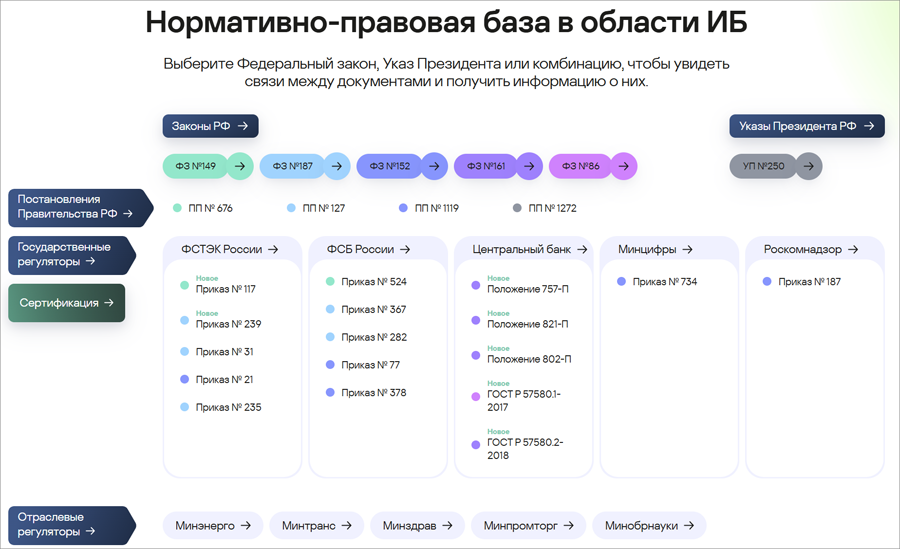
Task: Open Постановления Правительства РФ section
Action: (x=80, y=207)
